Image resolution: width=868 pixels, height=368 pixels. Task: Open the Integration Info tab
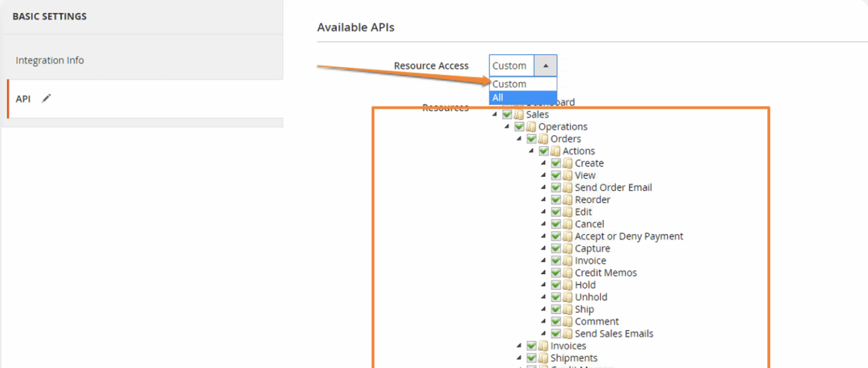tap(50, 60)
